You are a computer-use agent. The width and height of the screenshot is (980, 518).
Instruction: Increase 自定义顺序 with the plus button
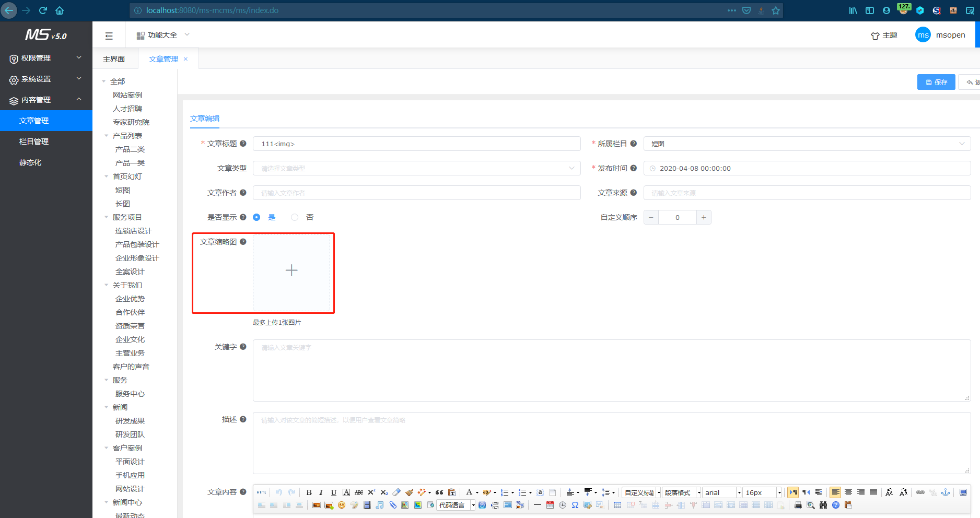point(704,217)
